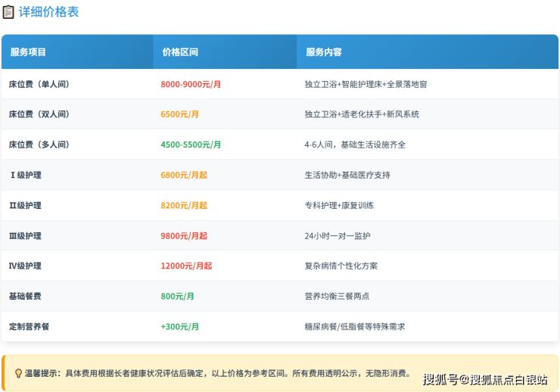
Task: Select the Ⅰ级护理 row label
Action: 26,175
